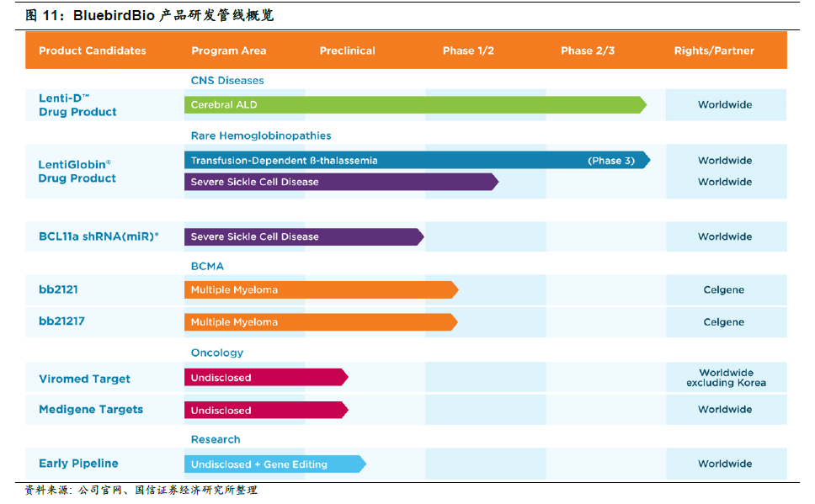Click the 'Phase 2/3' column header
This screenshot has height=504, width=815.
(588, 51)
